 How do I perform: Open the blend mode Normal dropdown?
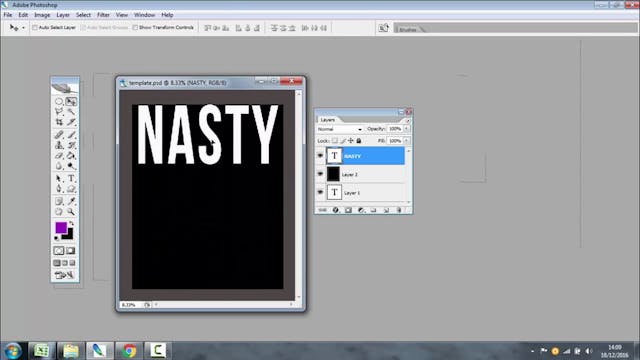click(340, 129)
